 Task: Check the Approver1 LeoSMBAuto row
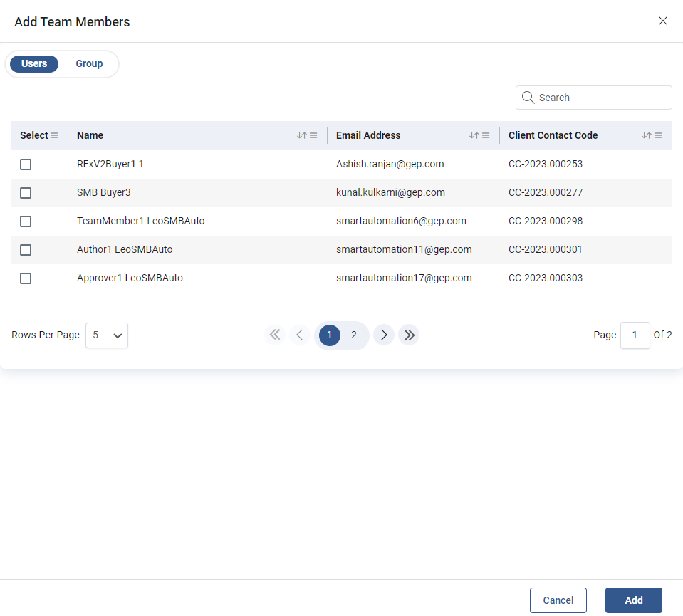[x=26, y=278]
